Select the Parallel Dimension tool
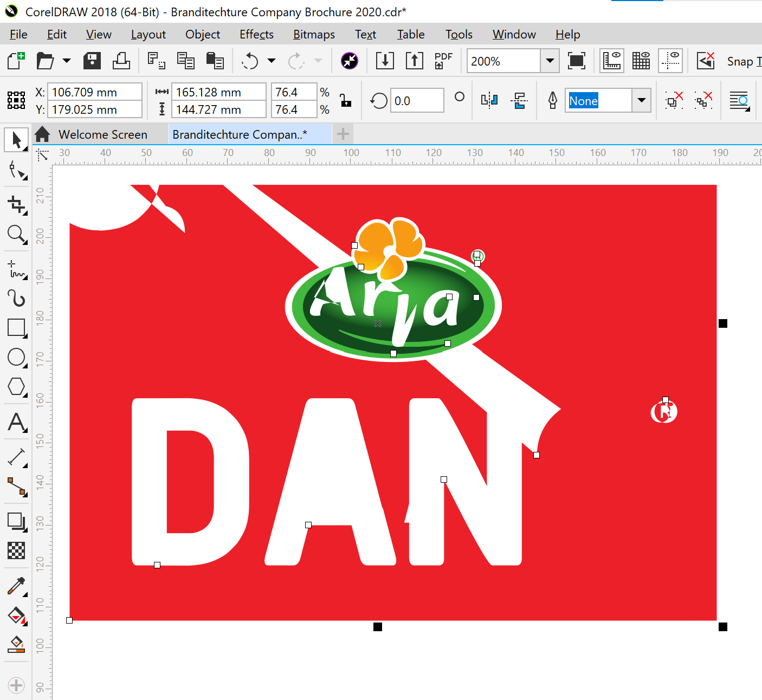This screenshot has height=700, width=762. pyautogui.click(x=16, y=457)
